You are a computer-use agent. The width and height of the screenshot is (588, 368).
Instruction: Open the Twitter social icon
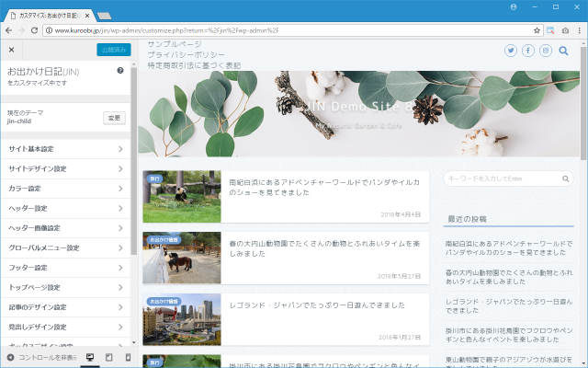[x=511, y=50]
